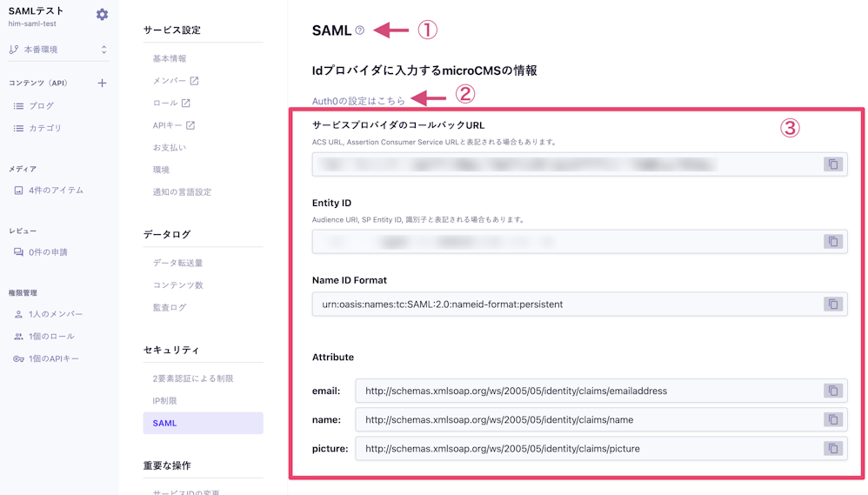
Task: Click media image icon for 4件のアイテム
Action: click(18, 190)
